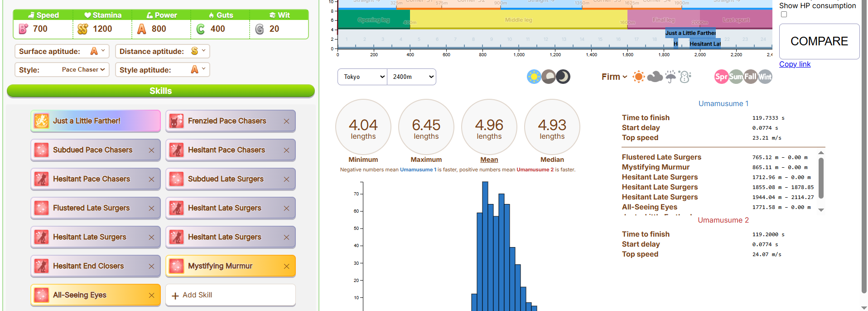Image resolution: width=868 pixels, height=311 pixels.
Task: Open the Style dropdown showing Pace Chaser
Action: [83, 70]
